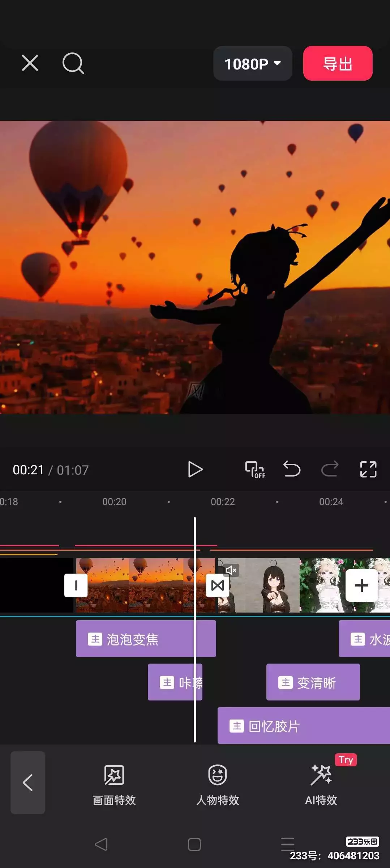Tap the 00:21 current time readout
This screenshot has width=390, height=868.
pos(28,470)
